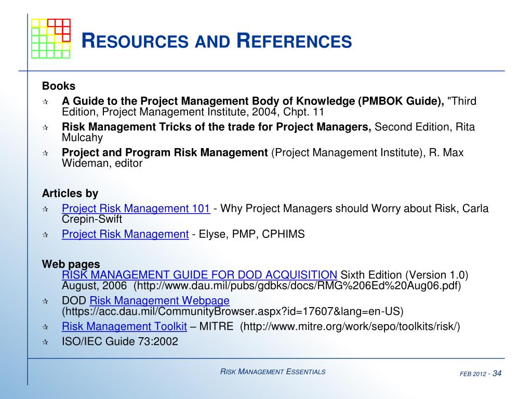Click the Risk Management Essentials footer text
Image resolution: width=532 pixels, height=399 pixels.
click(273, 371)
